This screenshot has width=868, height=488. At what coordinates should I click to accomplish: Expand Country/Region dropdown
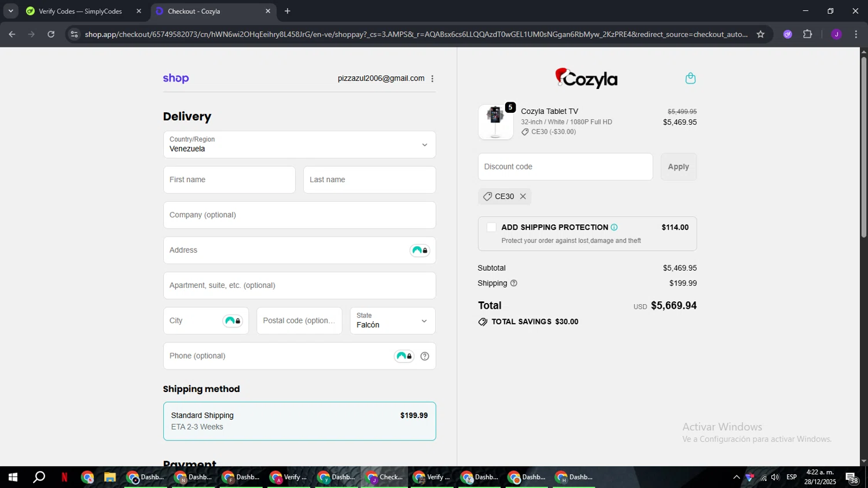click(299, 145)
